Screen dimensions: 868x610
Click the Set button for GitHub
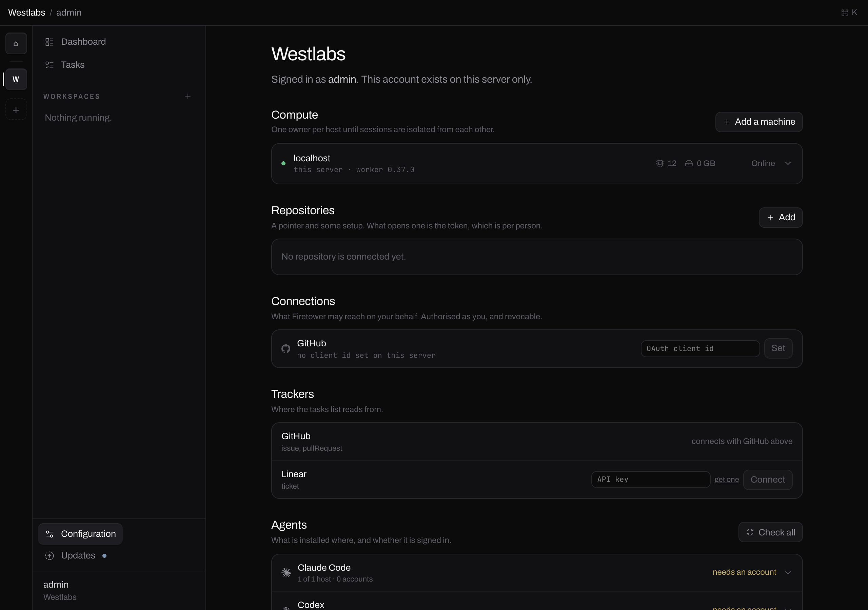click(778, 348)
